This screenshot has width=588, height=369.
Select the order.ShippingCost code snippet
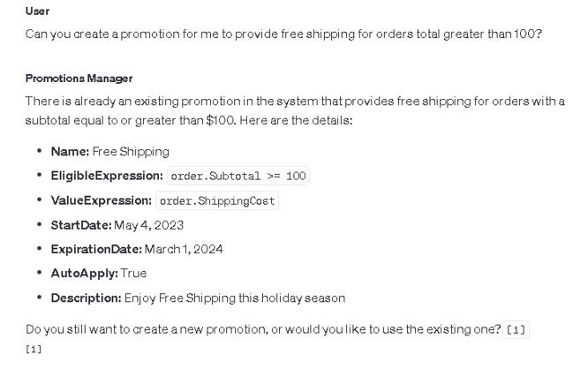tap(217, 201)
